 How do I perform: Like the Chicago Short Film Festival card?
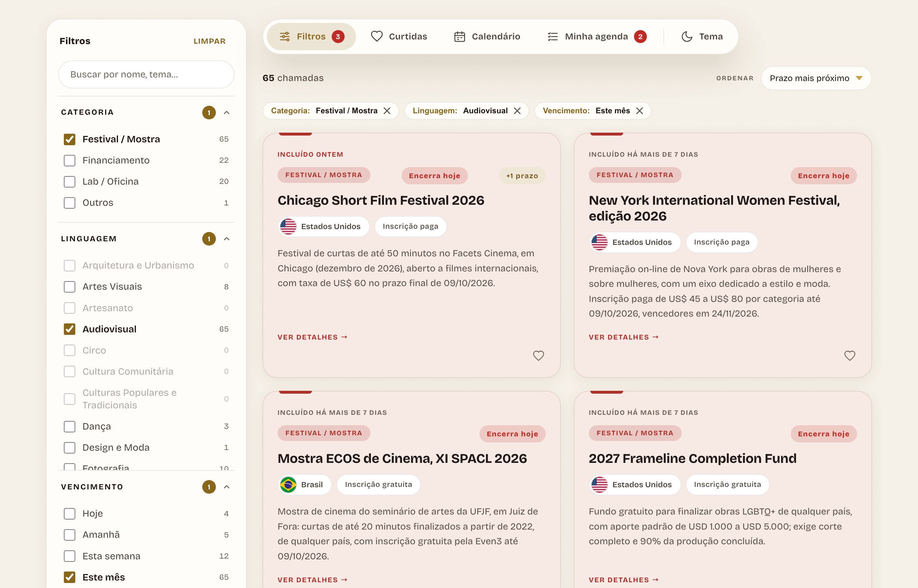(x=538, y=355)
